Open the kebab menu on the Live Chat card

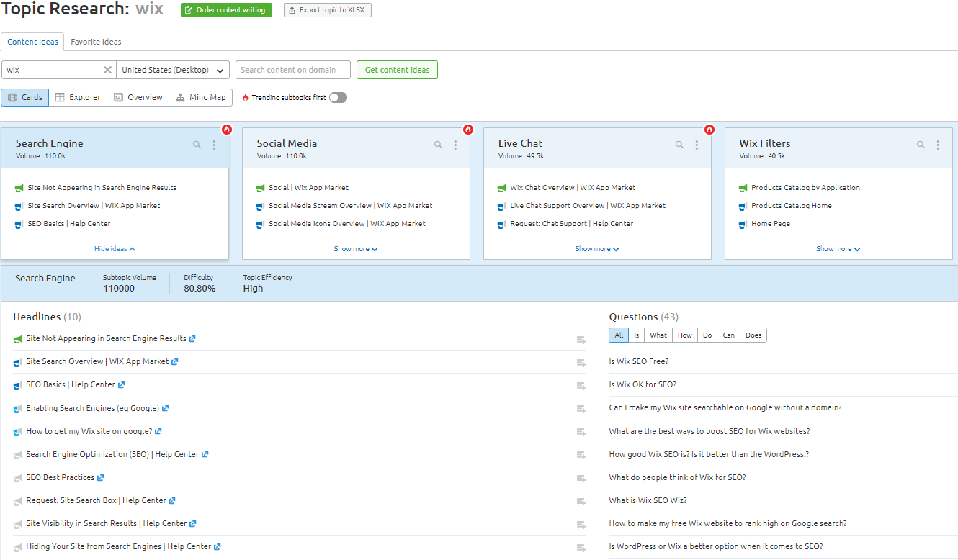pos(697,144)
